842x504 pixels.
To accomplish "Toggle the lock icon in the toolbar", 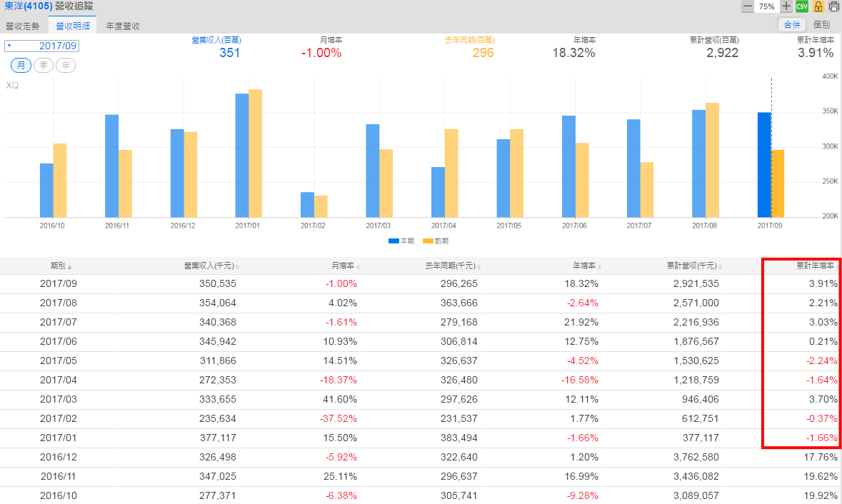I will 818,6.
